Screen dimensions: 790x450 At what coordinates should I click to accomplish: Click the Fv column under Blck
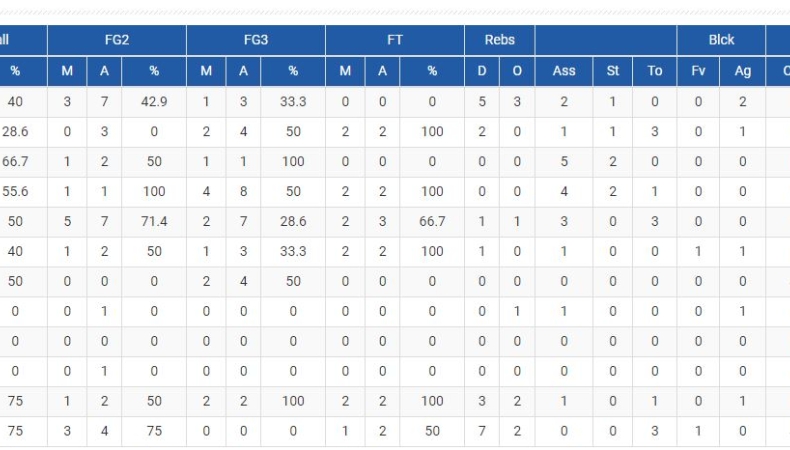pyautogui.click(x=698, y=71)
